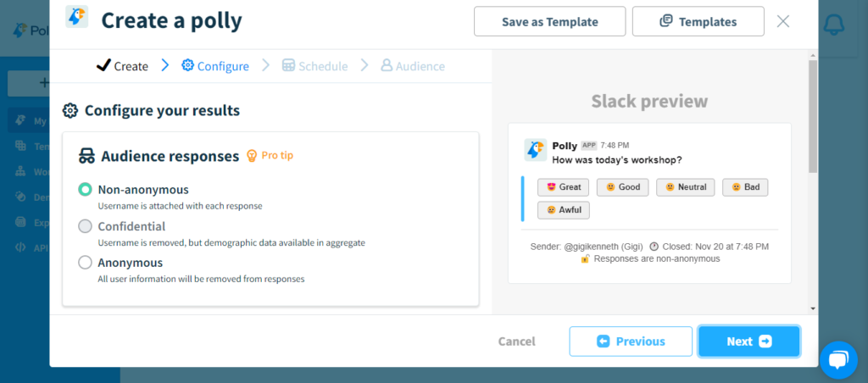The width and height of the screenshot is (868, 383).
Task: Go to the Previous step
Action: click(631, 341)
